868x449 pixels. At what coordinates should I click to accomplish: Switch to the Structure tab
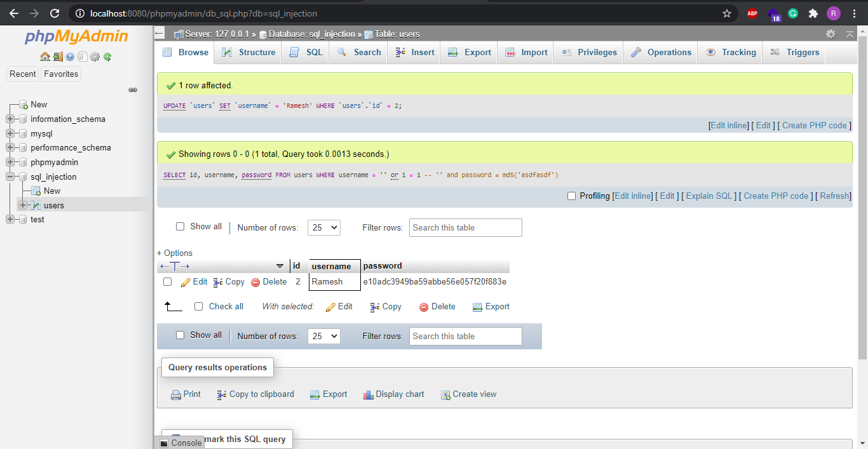click(x=248, y=53)
